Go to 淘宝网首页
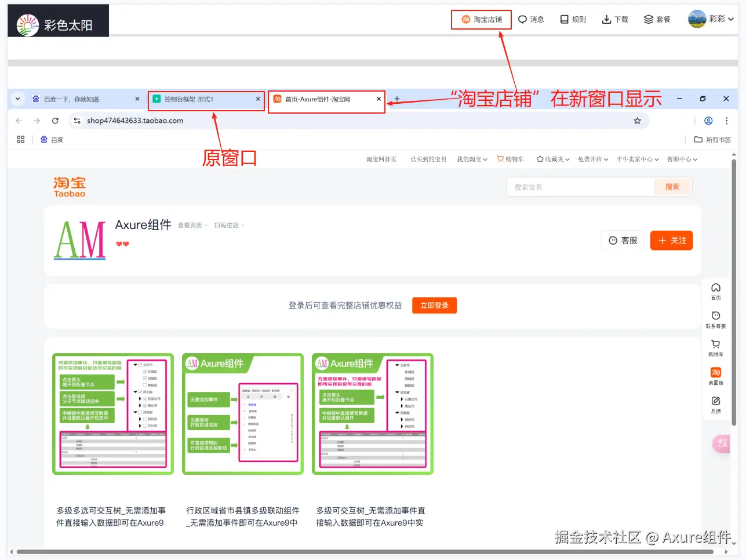 click(x=381, y=159)
